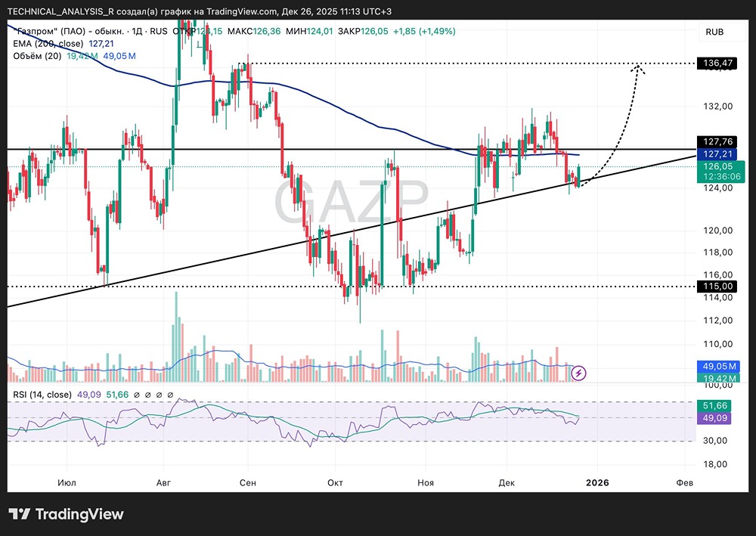The height and width of the screenshot is (536, 756).
Task: Click the 18,00 RSI axis level
Action: pos(715,465)
